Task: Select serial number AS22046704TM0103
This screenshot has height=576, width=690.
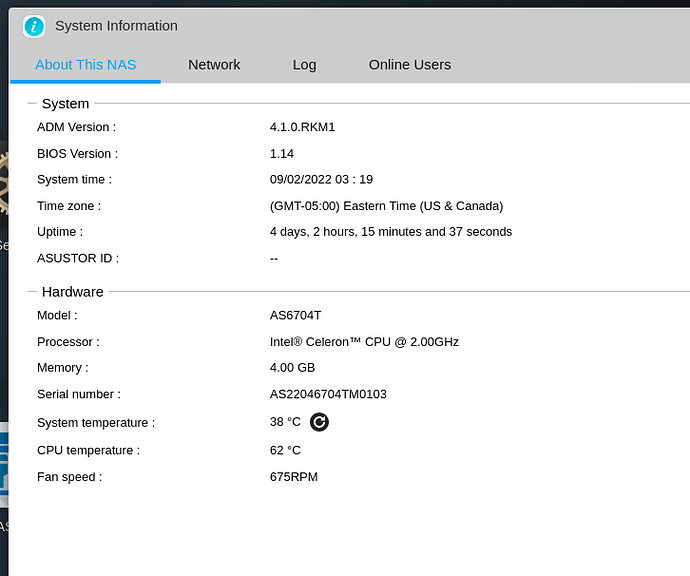Action: pos(328,394)
